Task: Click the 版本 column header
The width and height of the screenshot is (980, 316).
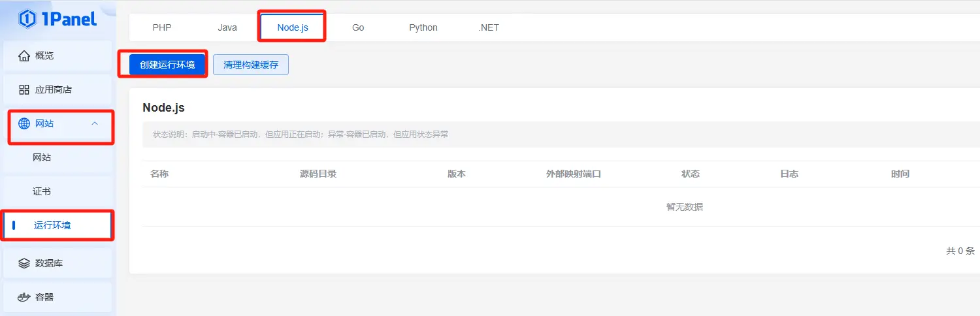Action: [457, 174]
